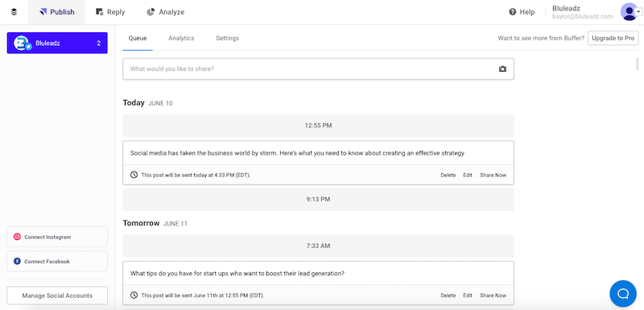This screenshot has height=310, width=644.
Task: Open the user account avatar dropdown
Action: (631, 12)
